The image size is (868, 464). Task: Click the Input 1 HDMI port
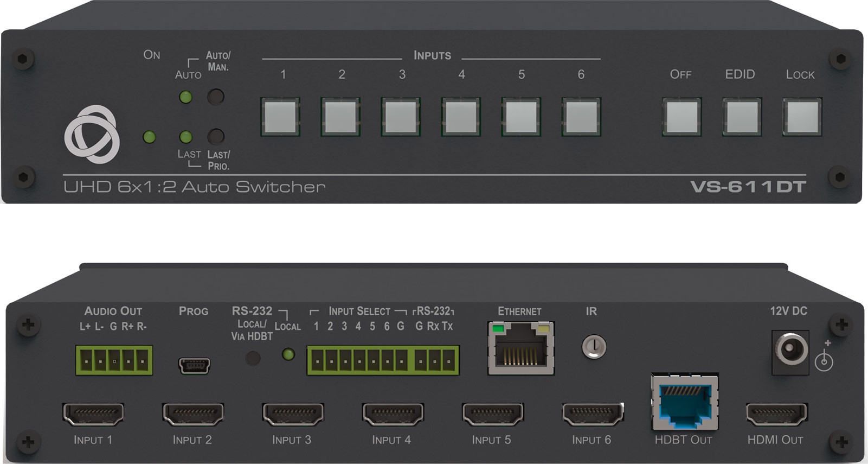tap(93, 415)
